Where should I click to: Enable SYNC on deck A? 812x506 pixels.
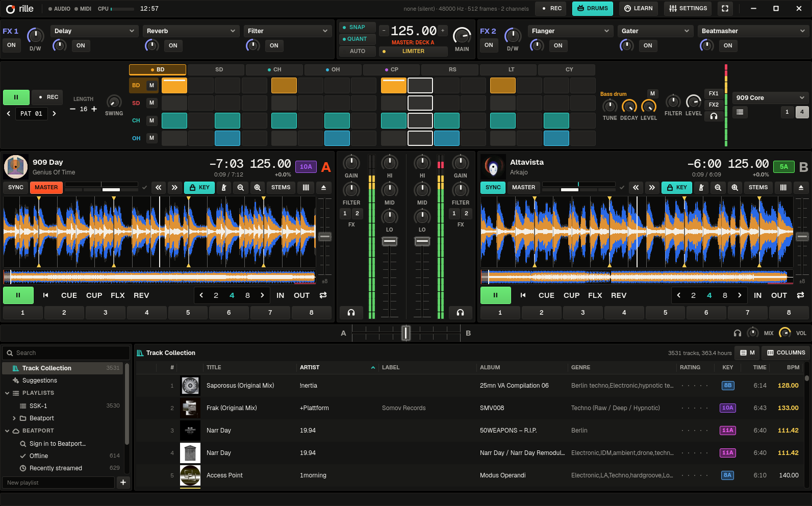(x=16, y=188)
